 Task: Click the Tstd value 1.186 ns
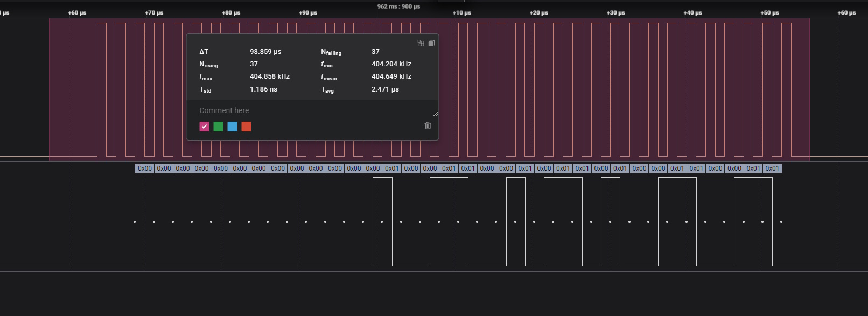(x=263, y=89)
